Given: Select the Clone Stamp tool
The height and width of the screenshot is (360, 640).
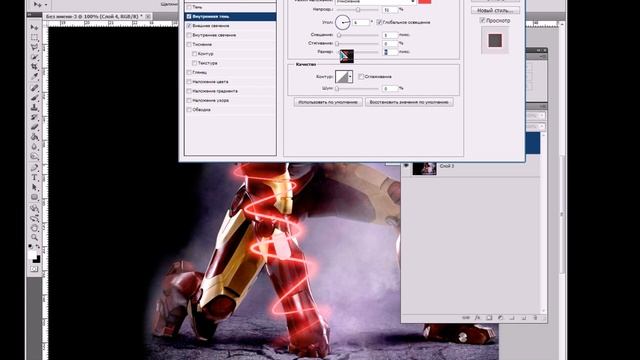Looking at the screenshot, I should tap(35, 107).
